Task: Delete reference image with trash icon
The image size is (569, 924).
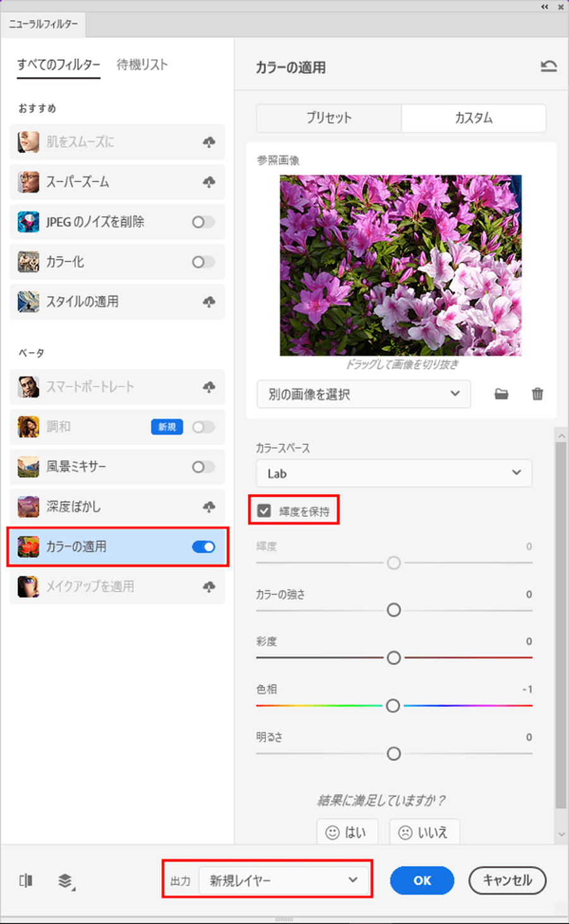Action: tap(537, 394)
